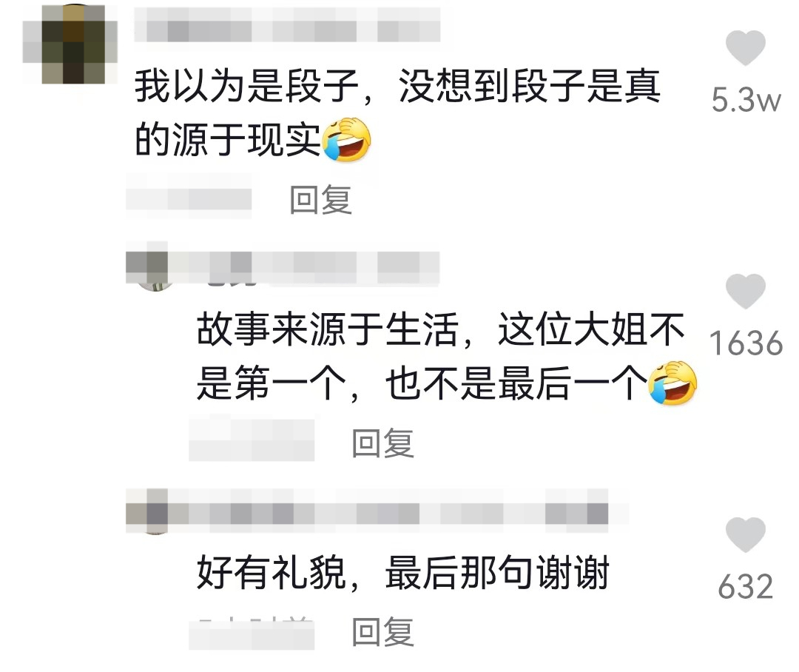Tap the small avatar of the second commenter
799x672 pixels.
click(146, 266)
